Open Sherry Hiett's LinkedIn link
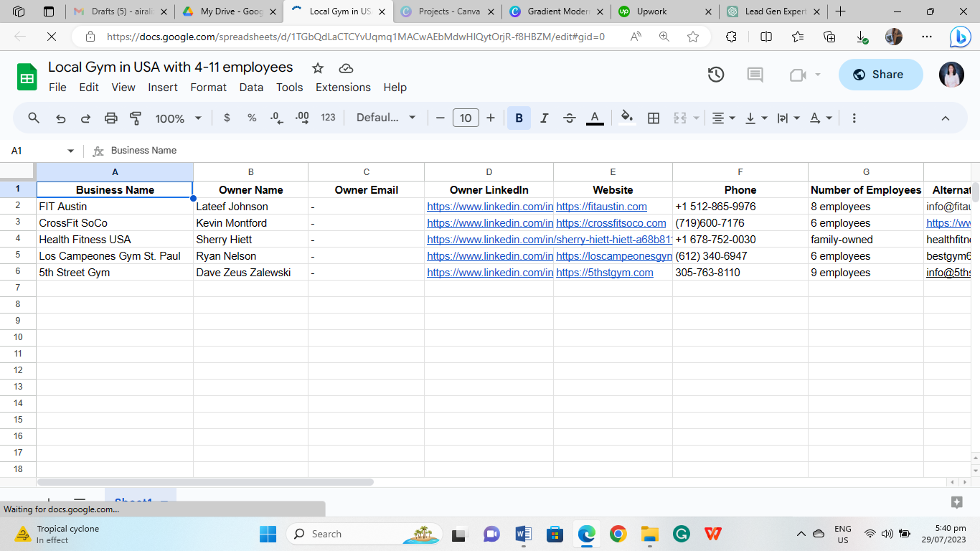The height and width of the screenshot is (551, 980). click(550, 240)
